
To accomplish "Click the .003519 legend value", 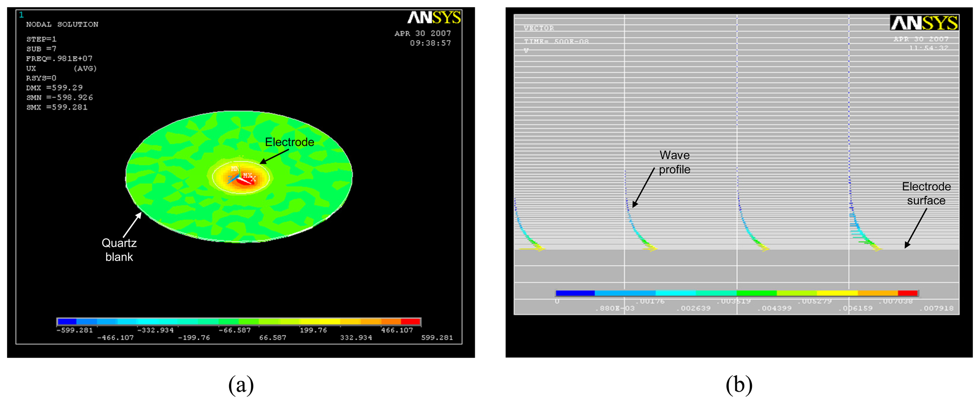I will click(734, 301).
